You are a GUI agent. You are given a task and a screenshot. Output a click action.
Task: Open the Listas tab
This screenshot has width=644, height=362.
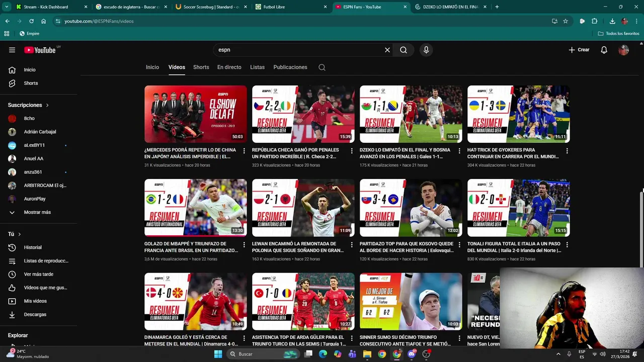click(257, 67)
